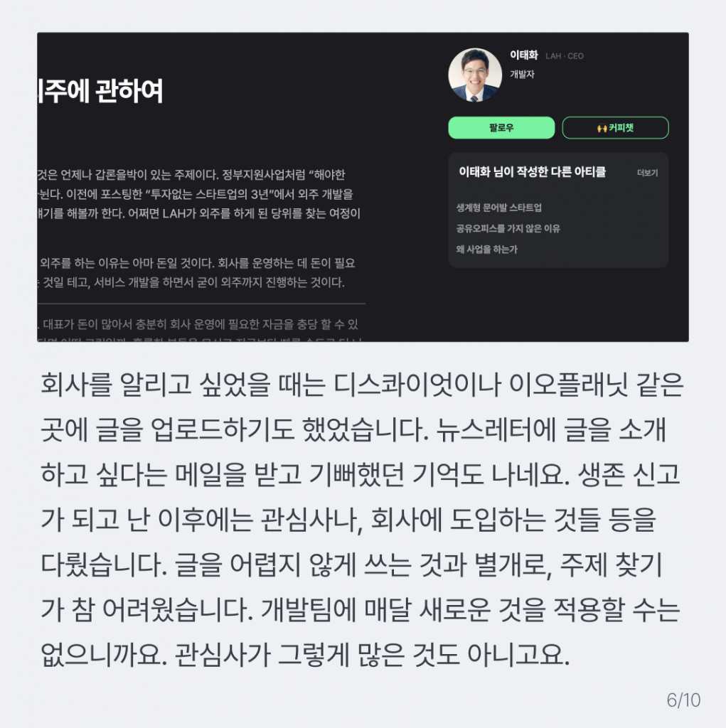Click the LAH · CEO label
The width and height of the screenshot is (726, 728).
(565, 56)
